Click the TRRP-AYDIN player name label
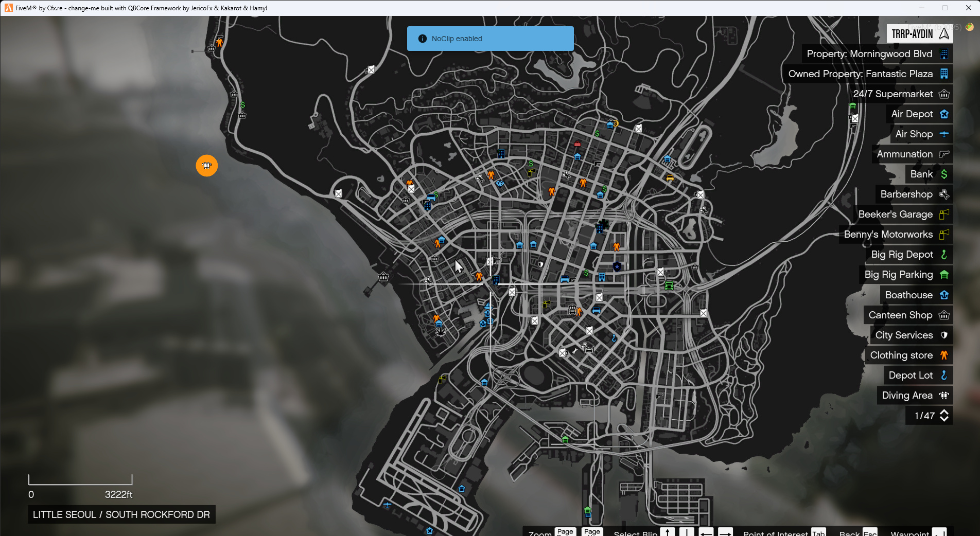 (912, 34)
